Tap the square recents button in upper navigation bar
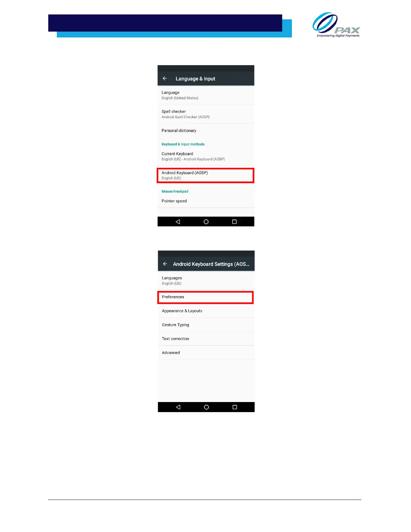The image size is (411, 532). [234, 222]
